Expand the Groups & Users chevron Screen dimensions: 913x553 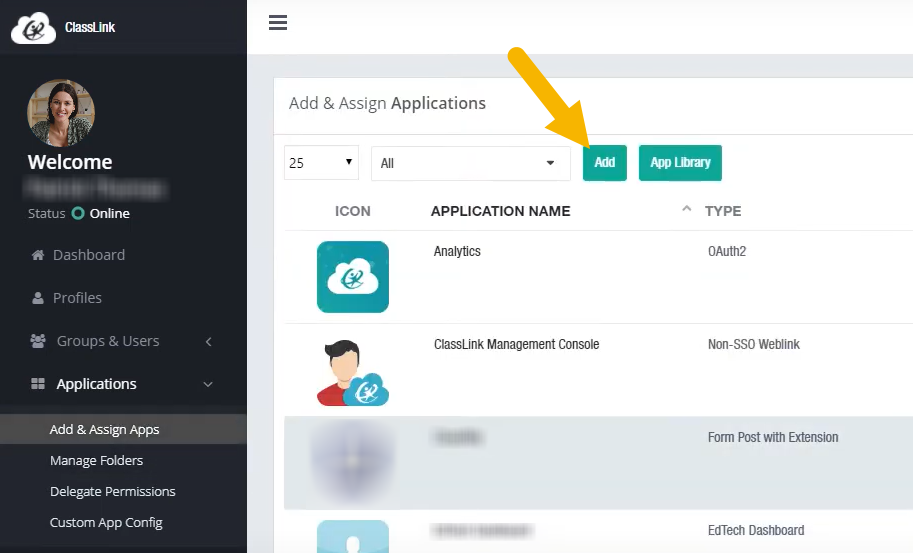pos(208,342)
